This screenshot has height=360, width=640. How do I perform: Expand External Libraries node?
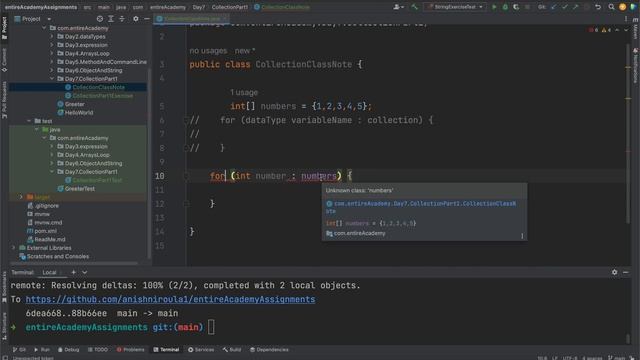pos(13,248)
